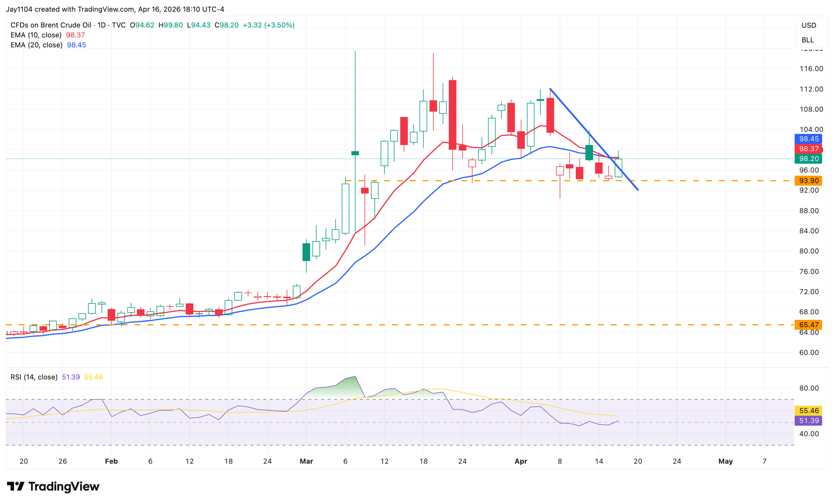Click the orange 93.90 level price tag

(808, 181)
